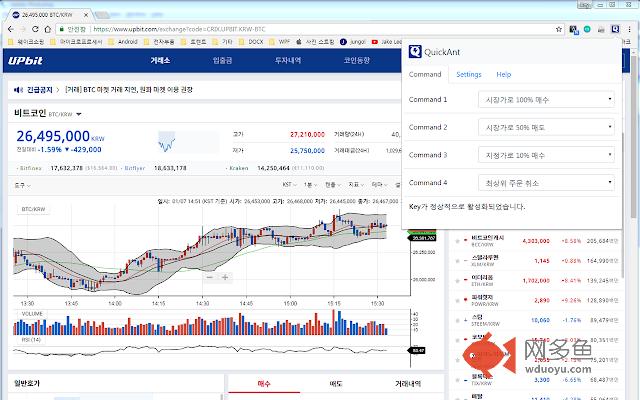Open the 코인동향 coin trends menu
640x400 pixels.
tap(357, 60)
